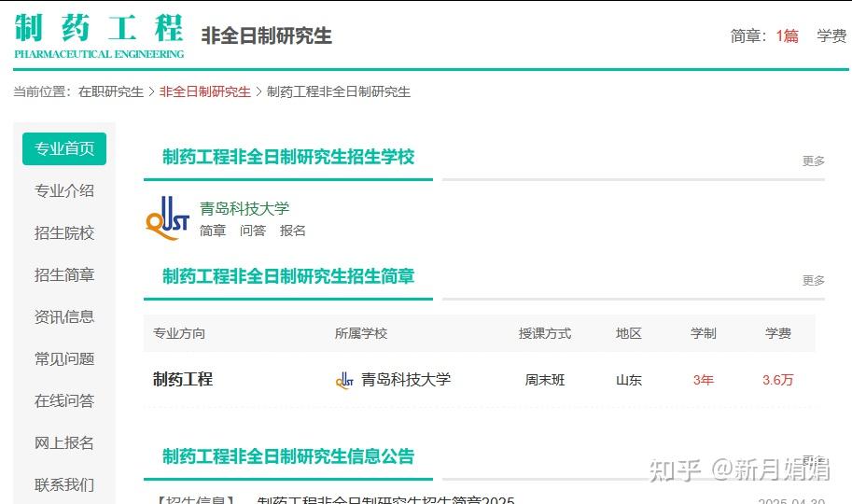Click 更多 beside 招生学校 section
This screenshot has width=852, height=504.
click(814, 161)
